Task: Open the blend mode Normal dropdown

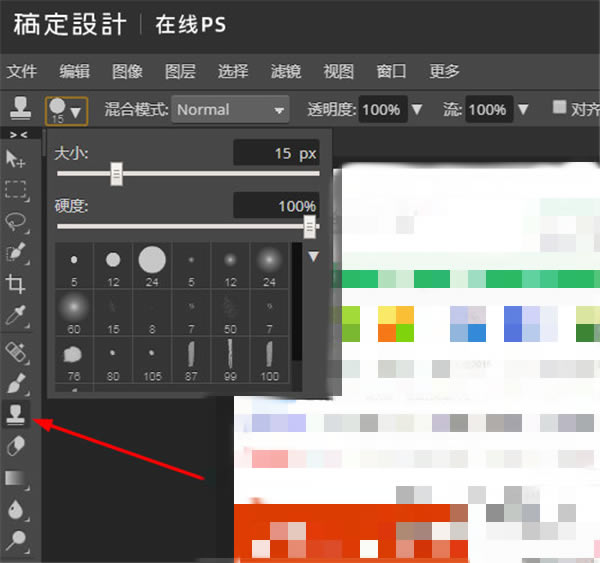Action: pos(230,110)
